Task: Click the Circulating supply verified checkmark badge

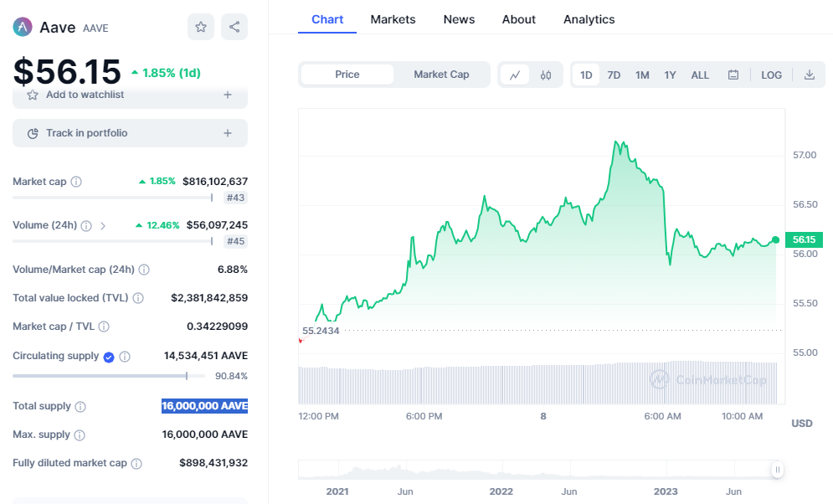Action: coord(109,357)
